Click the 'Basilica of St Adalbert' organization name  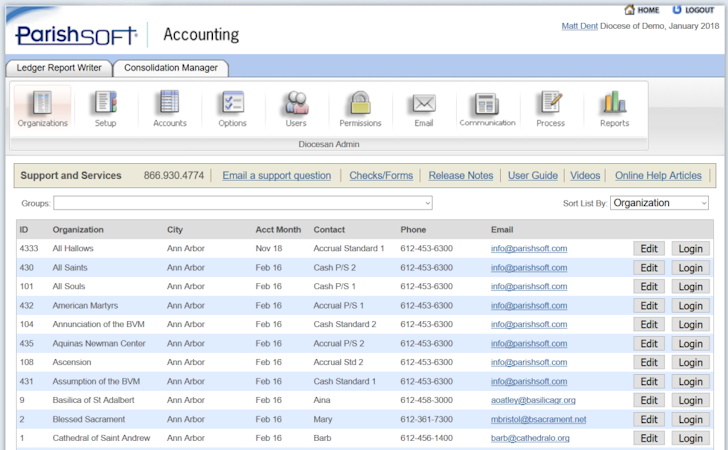pyautogui.click(x=93, y=400)
